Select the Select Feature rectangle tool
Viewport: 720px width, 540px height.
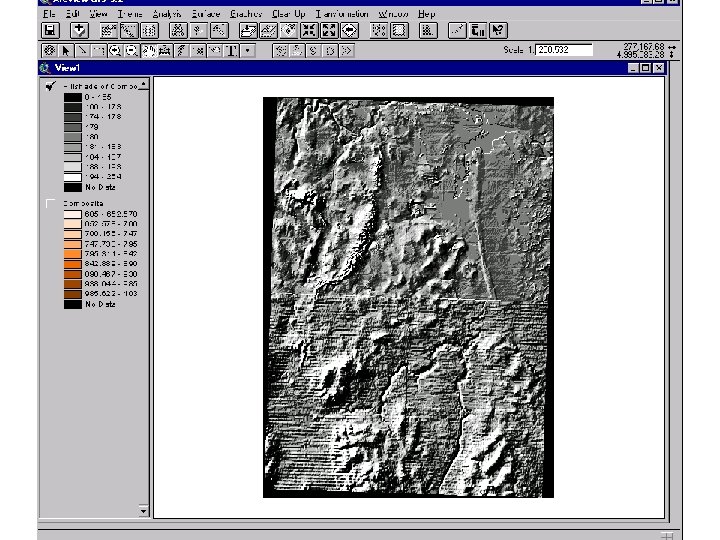click(99, 51)
